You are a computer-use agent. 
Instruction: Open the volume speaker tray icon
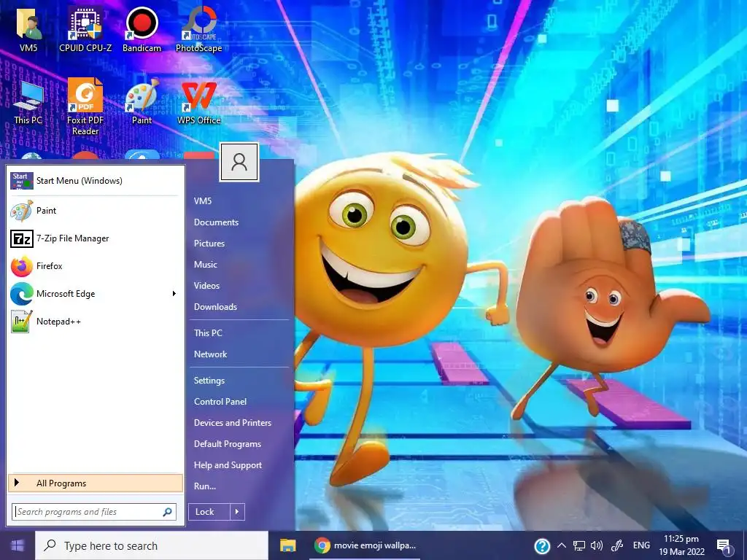(597, 545)
